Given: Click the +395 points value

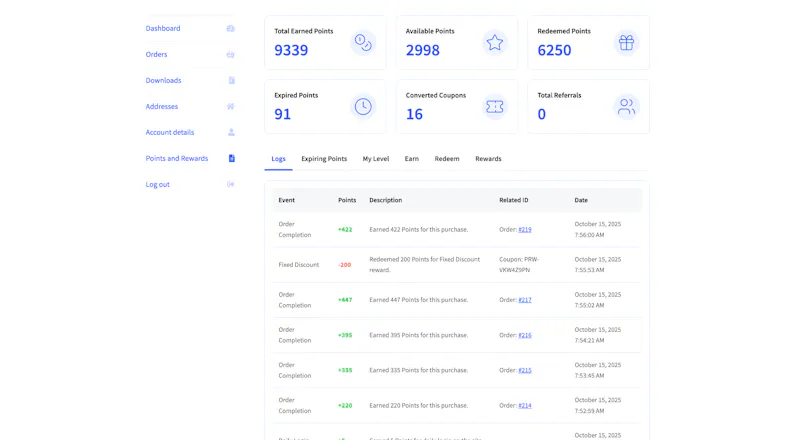Looking at the screenshot, I should [x=345, y=335].
